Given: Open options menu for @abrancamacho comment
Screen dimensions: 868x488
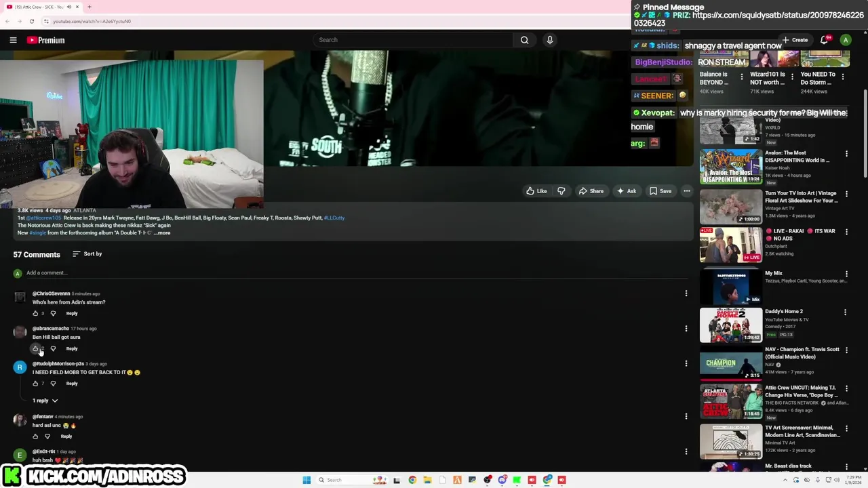Looking at the screenshot, I should [686, 329].
